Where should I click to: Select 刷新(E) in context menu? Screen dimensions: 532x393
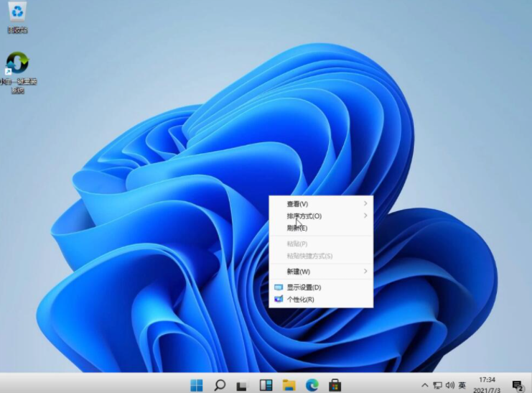point(297,228)
